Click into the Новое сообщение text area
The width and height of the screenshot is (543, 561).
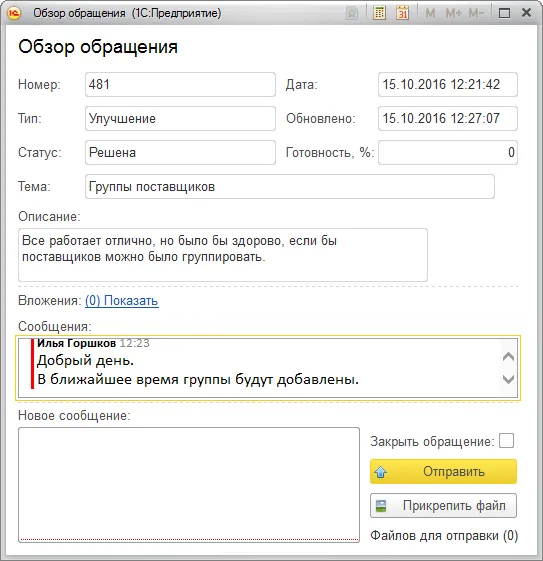[x=189, y=485]
